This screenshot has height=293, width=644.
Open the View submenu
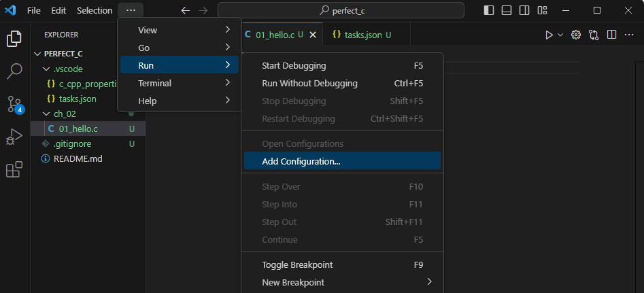click(180, 30)
